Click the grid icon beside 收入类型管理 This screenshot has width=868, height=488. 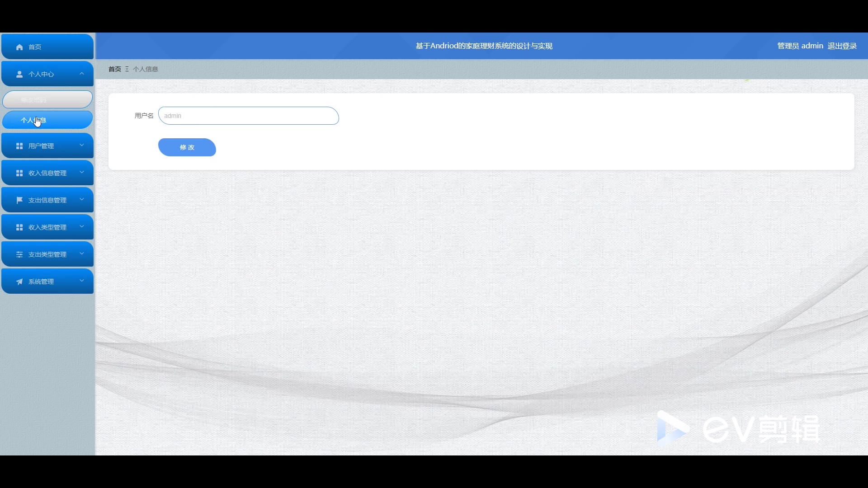point(19,227)
